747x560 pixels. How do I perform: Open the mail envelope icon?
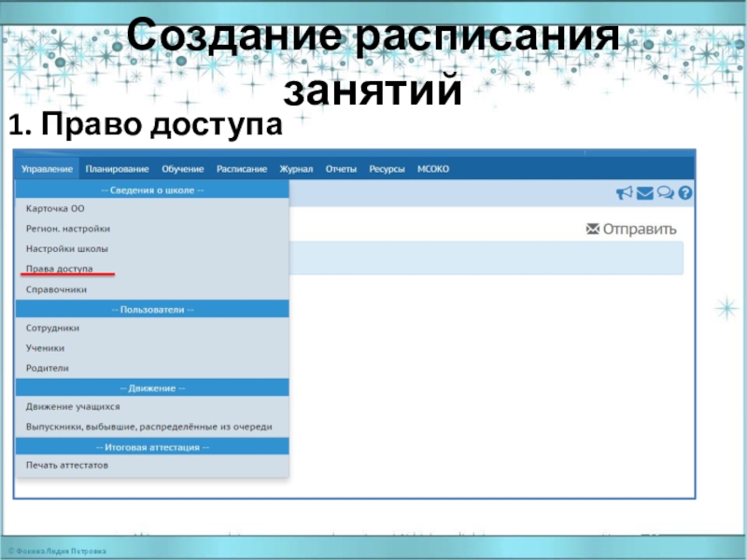click(x=645, y=193)
